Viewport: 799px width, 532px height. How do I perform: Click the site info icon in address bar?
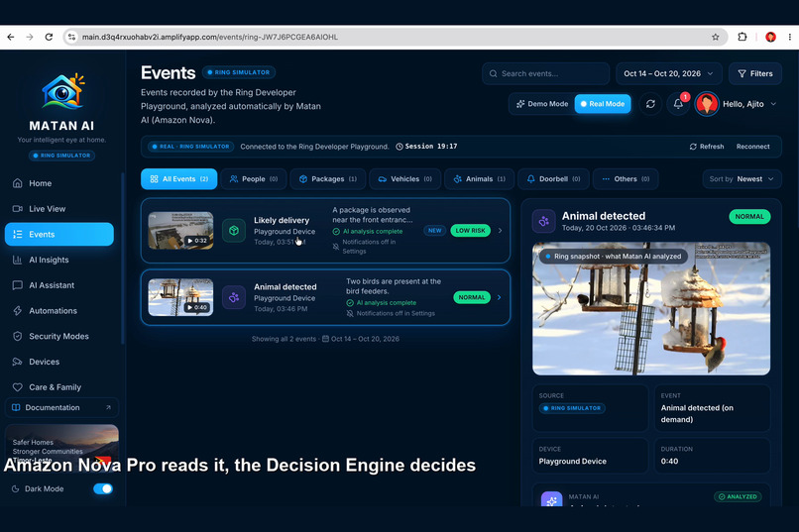coord(71,37)
